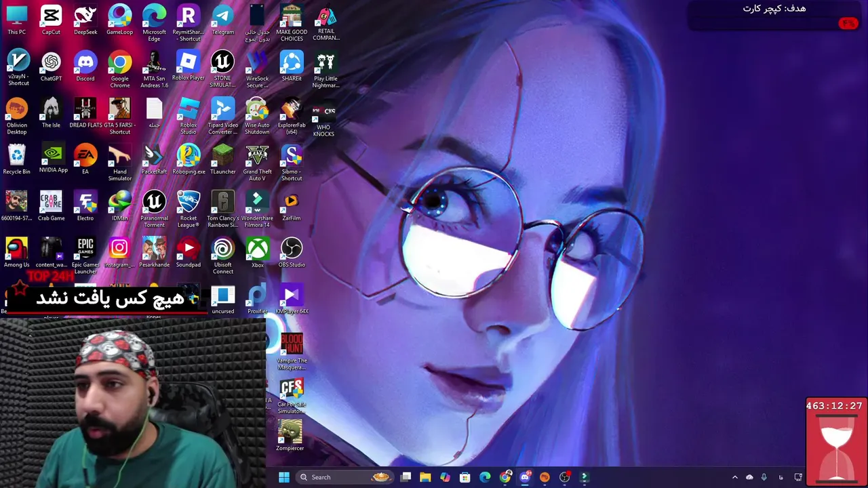Select the WireSock Secure desktop icon
Viewport: 868px width, 488px height.
pos(257,69)
